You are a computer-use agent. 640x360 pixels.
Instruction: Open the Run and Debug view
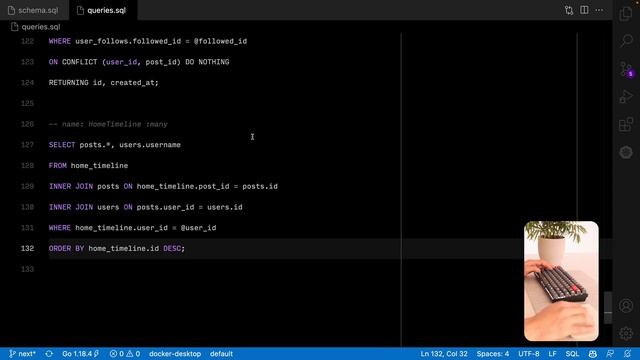click(x=626, y=97)
